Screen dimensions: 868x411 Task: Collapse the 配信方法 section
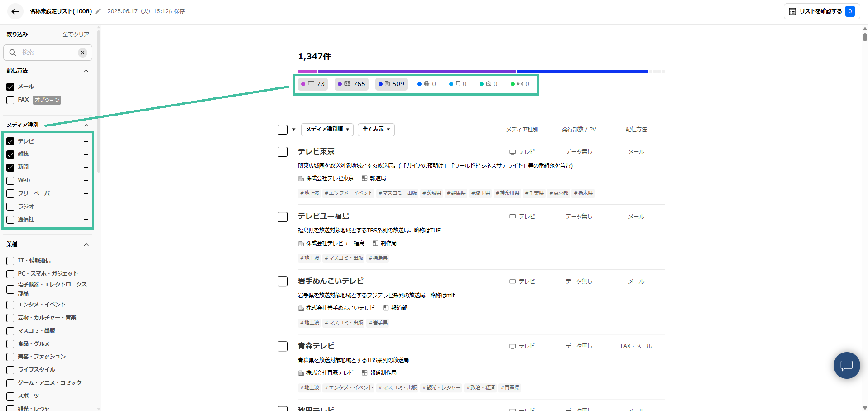[x=86, y=71]
